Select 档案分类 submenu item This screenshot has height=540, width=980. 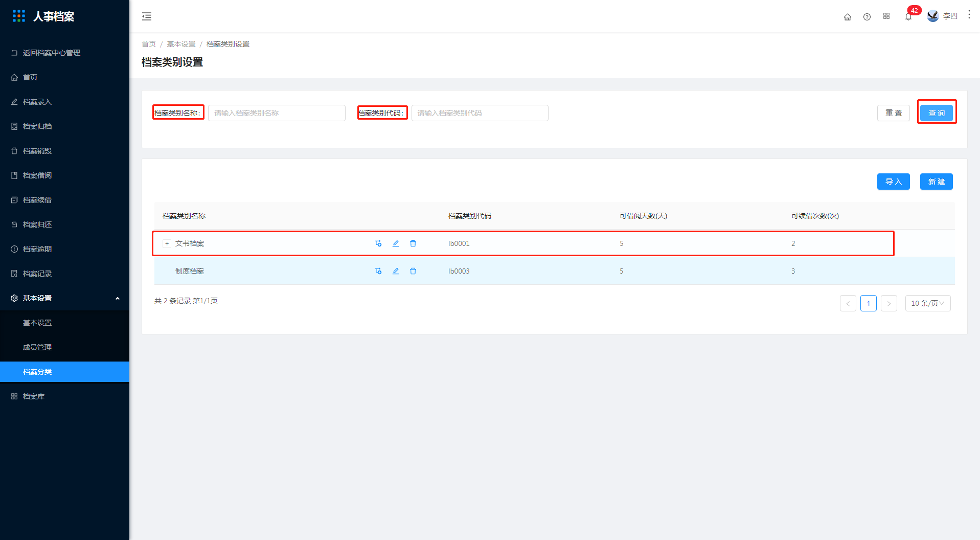(64, 372)
